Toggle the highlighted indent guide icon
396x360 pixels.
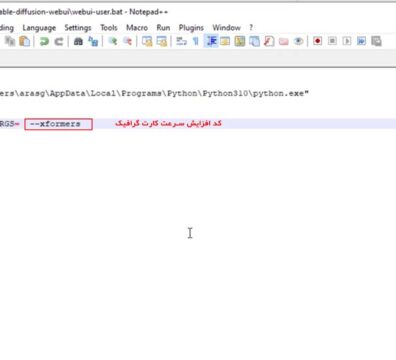[211, 41]
